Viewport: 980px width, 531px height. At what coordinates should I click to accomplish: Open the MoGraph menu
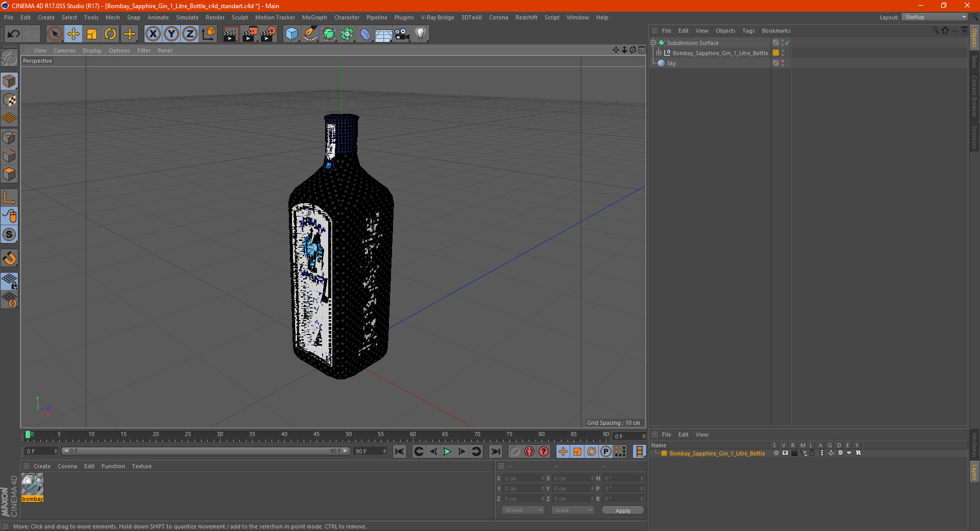point(314,17)
